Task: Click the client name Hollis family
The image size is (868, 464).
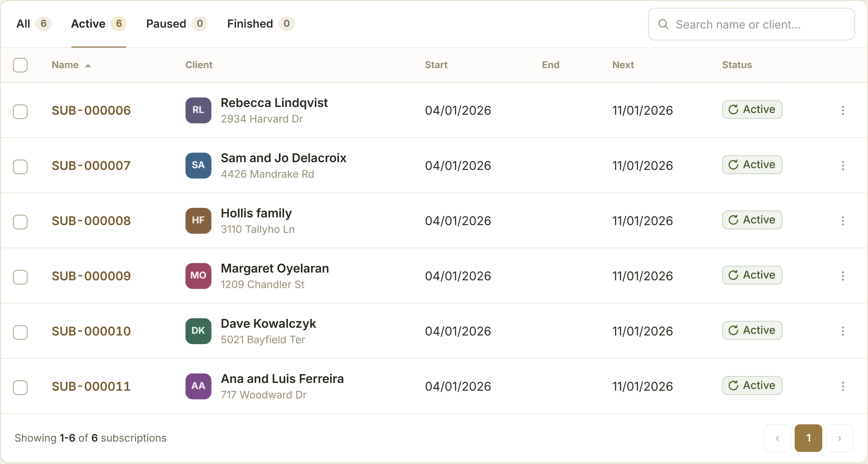Action: [256, 213]
